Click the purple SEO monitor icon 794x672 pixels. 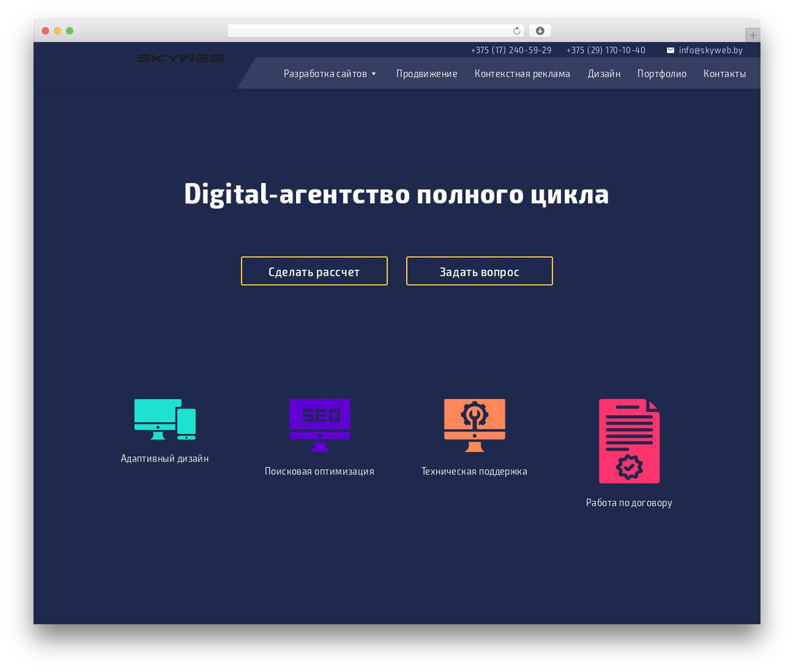click(x=319, y=425)
